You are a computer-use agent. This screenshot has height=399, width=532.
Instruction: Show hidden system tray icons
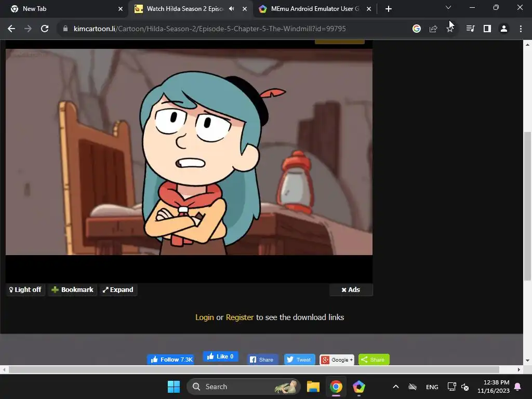tap(395, 387)
